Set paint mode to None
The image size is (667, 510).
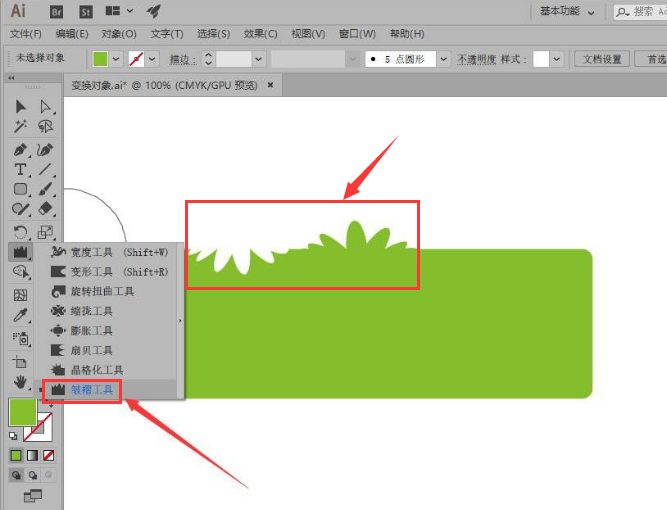click(48, 455)
